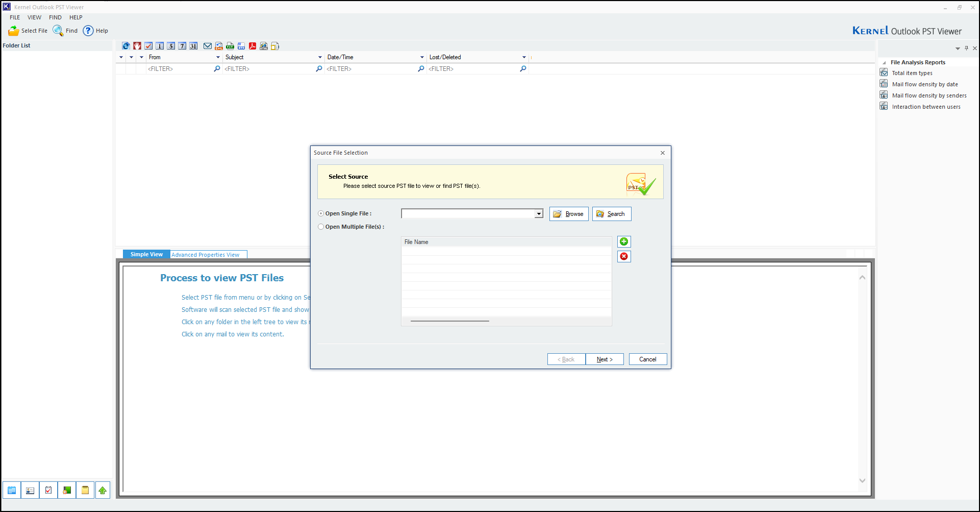Open Help question mark icon
Image resolution: width=980 pixels, height=512 pixels.
(x=88, y=31)
